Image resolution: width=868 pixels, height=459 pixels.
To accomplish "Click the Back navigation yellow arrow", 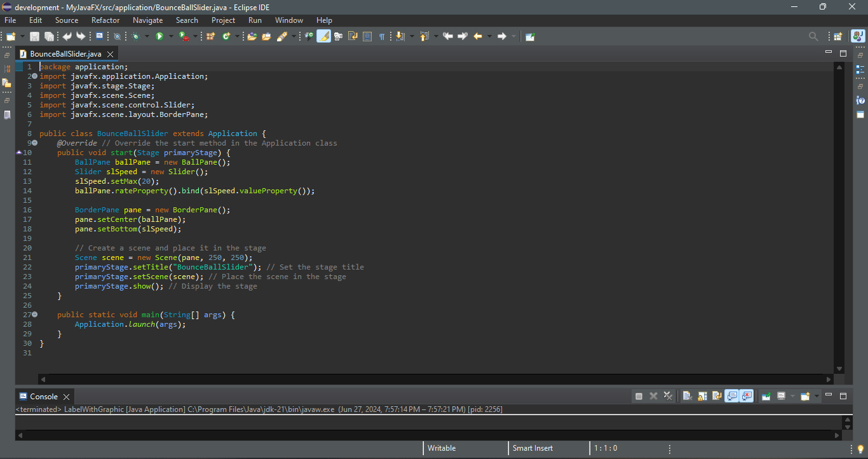I will point(478,37).
